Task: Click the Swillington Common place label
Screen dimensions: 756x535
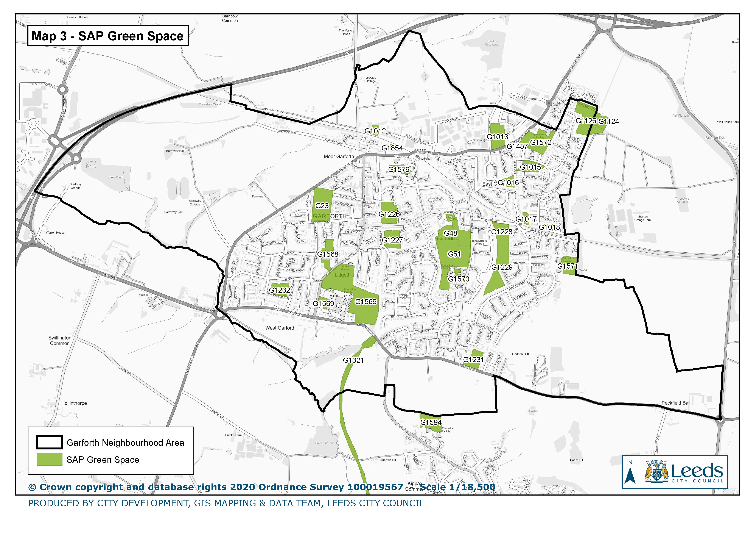Action: pos(60,340)
